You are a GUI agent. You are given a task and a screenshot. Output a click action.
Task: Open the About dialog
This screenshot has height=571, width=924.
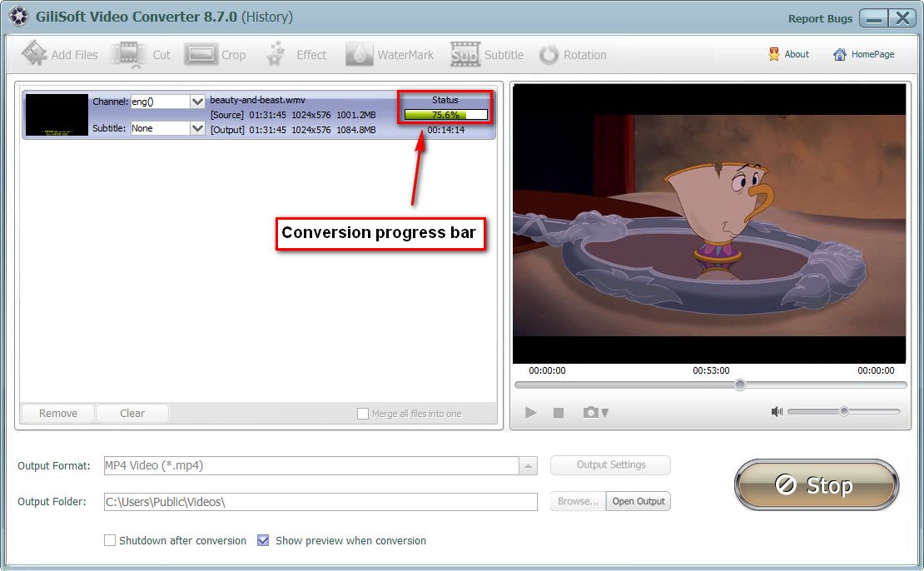pos(788,54)
